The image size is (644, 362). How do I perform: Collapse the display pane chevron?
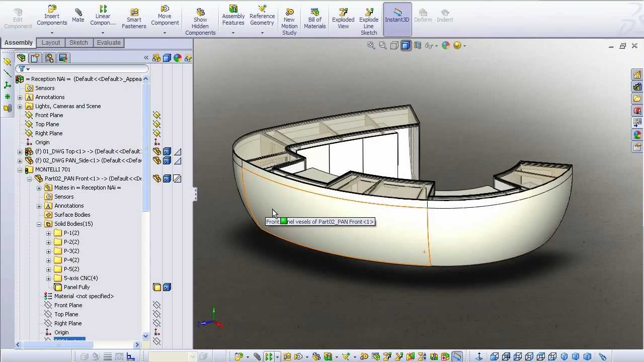146,58
